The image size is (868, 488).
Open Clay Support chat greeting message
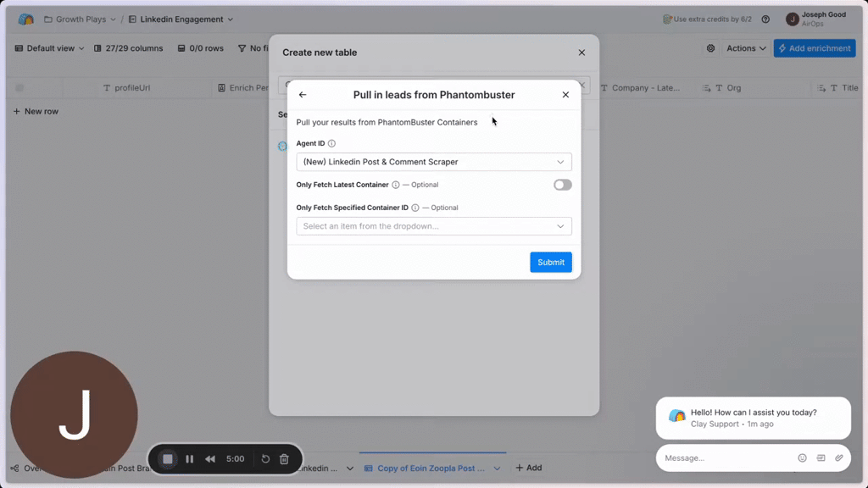click(753, 418)
